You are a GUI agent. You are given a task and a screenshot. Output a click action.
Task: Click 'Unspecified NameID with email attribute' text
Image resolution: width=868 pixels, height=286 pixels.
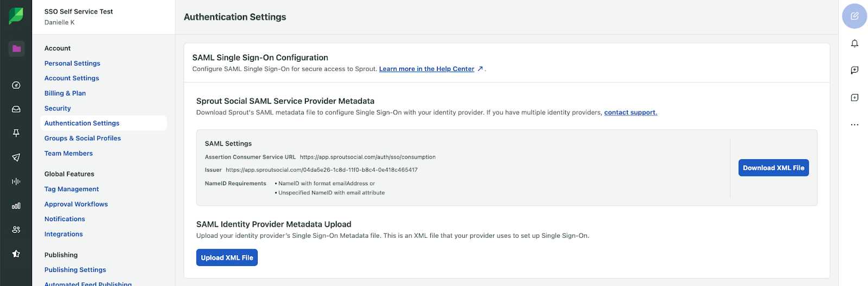[x=331, y=193]
